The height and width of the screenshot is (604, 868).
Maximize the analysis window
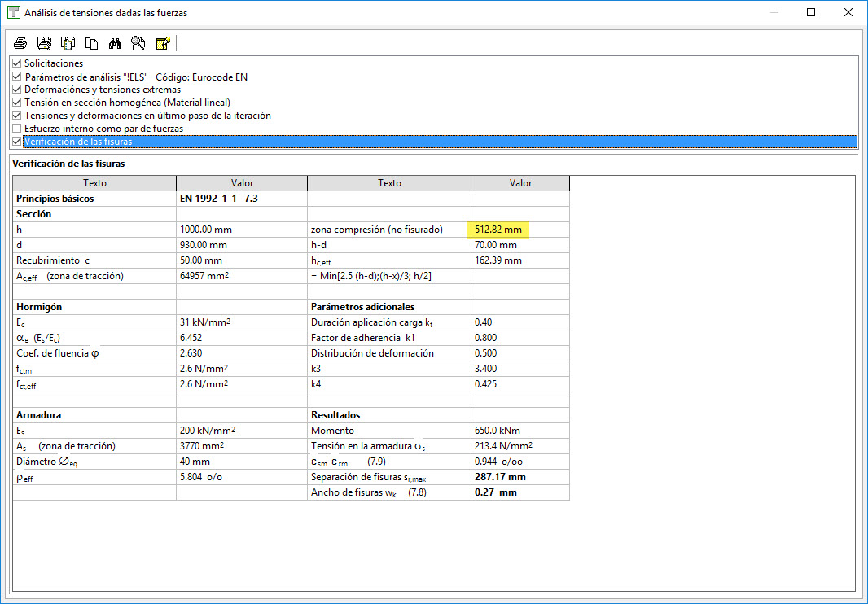click(811, 12)
